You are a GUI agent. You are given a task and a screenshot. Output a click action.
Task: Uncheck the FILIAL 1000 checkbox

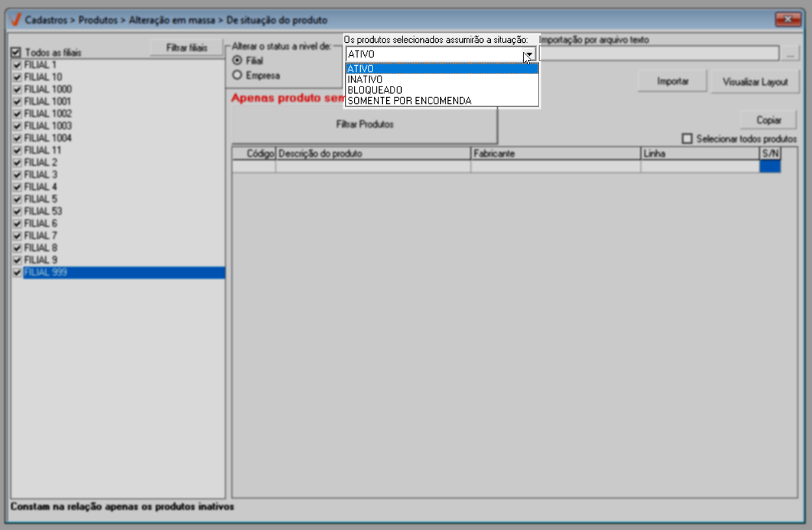coord(18,89)
